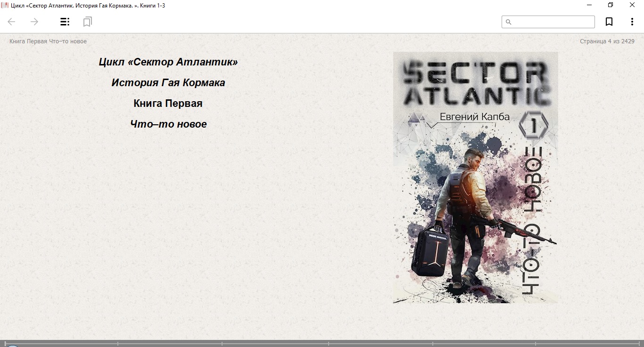The image size is (644, 347).
Task: Click the magnifier icon in search box
Action: (x=508, y=22)
